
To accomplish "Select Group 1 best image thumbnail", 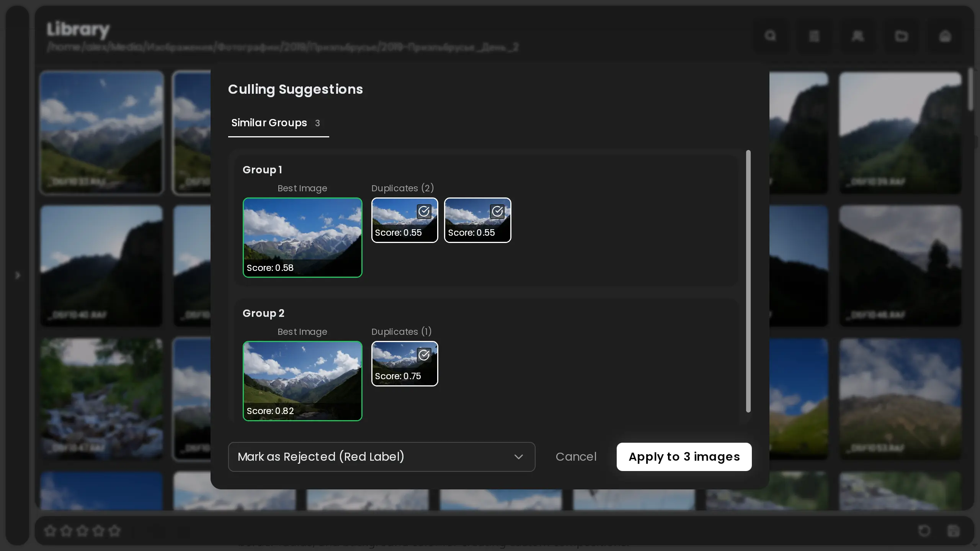I will (302, 237).
